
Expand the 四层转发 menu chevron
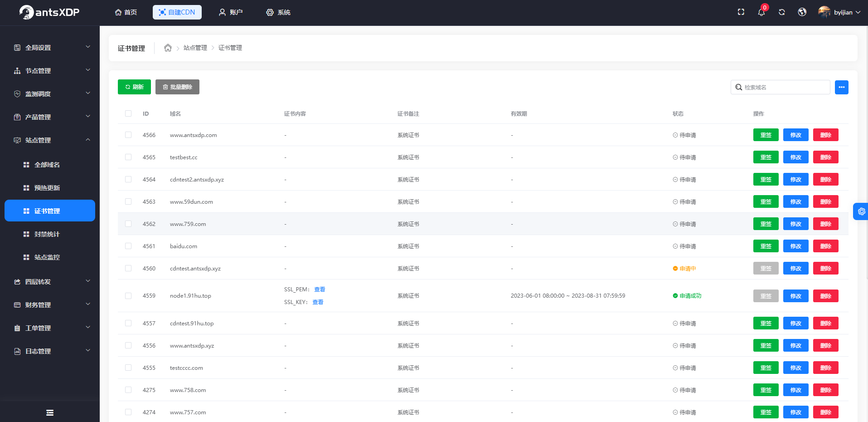(x=88, y=281)
